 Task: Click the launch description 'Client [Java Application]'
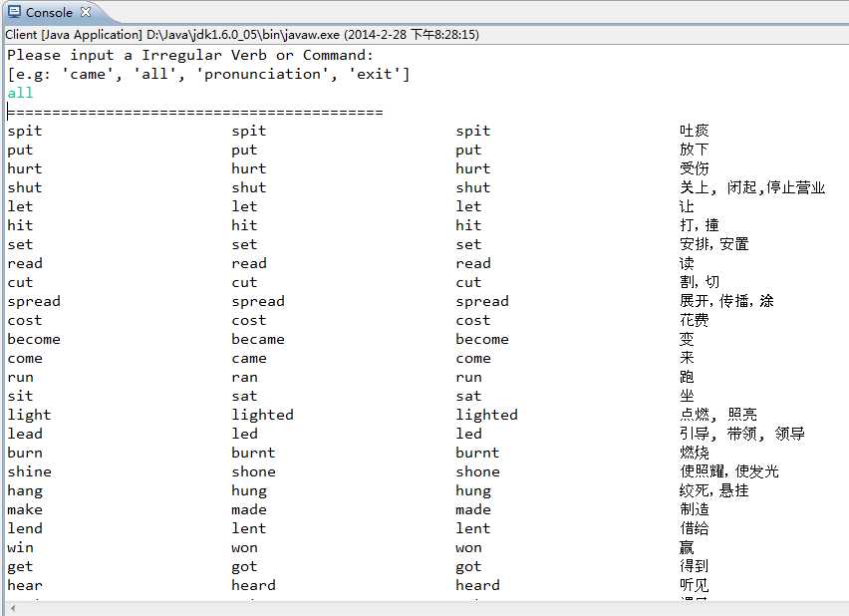click(x=74, y=35)
